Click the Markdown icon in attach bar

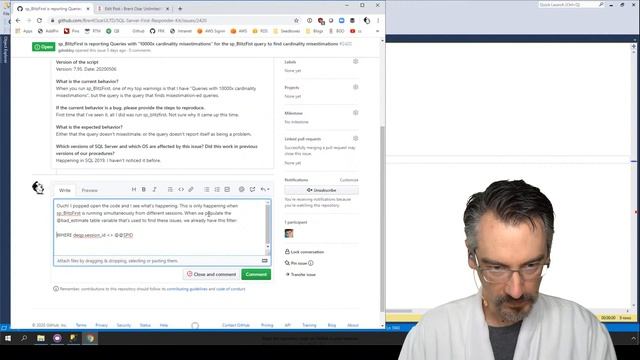(264, 261)
